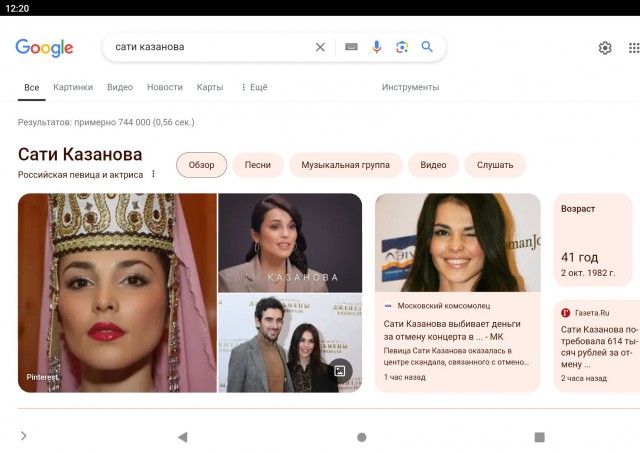Tap the Android home circle button
640x453 pixels.
pyautogui.click(x=362, y=437)
